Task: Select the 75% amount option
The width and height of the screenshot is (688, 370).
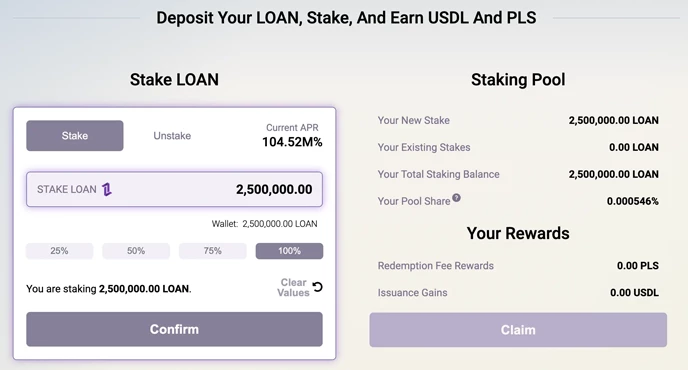Action: coord(212,251)
